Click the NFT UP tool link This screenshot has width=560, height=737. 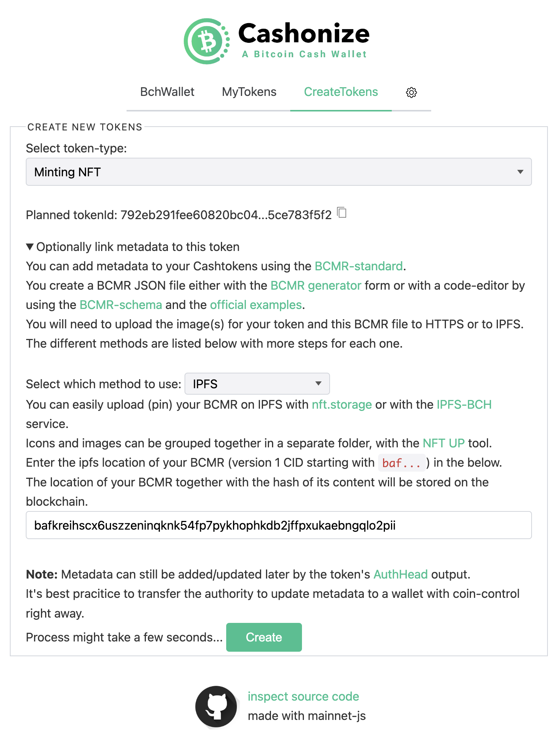pyautogui.click(x=443, y=443)
